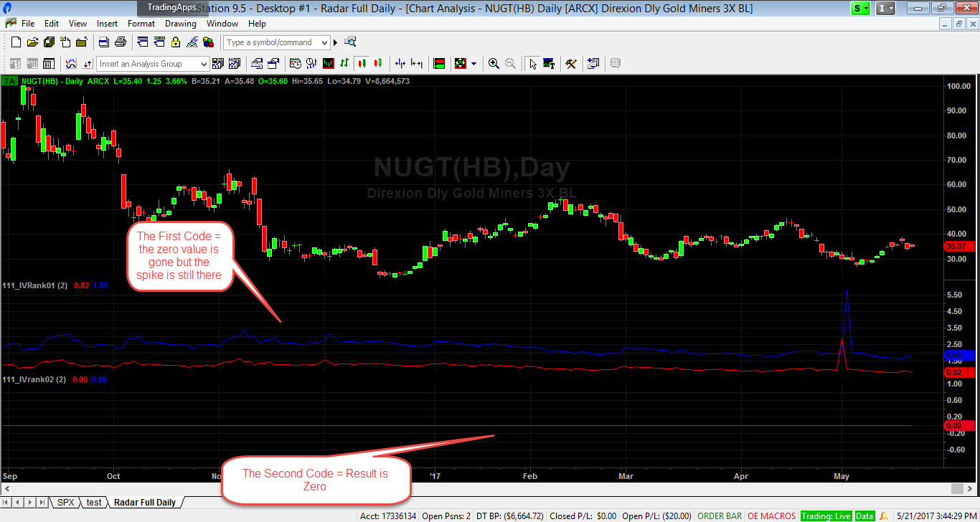The image size is (980, 522).
Task: Click the Insert Analysis Technique wave icon
Action: tap(70, 64)
